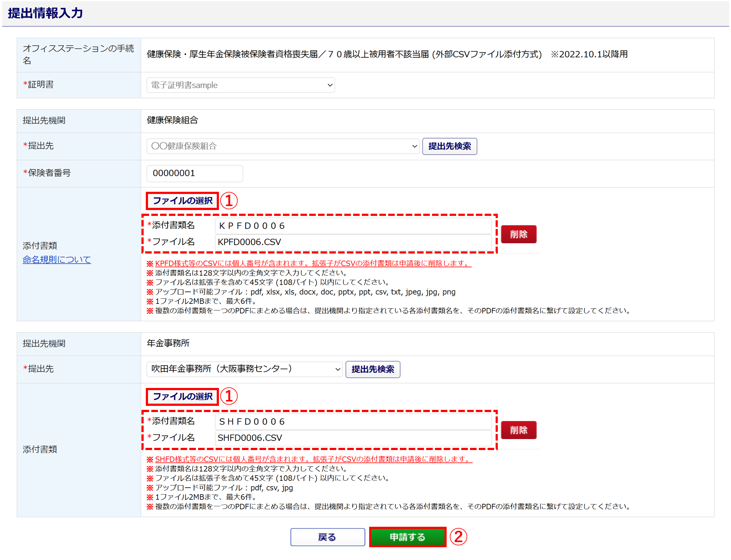The image size is (731, 560).
Task: Click 提出先検索 button for health insurance association
Action: (449, 146)
